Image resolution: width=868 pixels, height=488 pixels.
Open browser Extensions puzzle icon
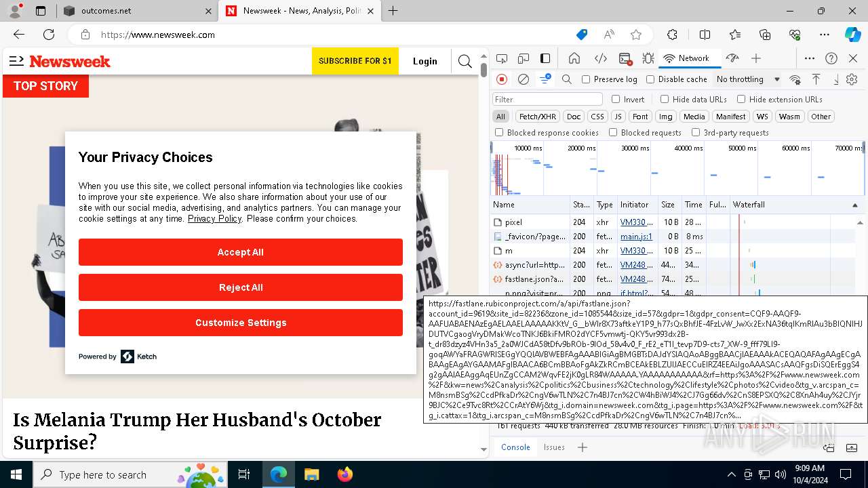point(672,35)
